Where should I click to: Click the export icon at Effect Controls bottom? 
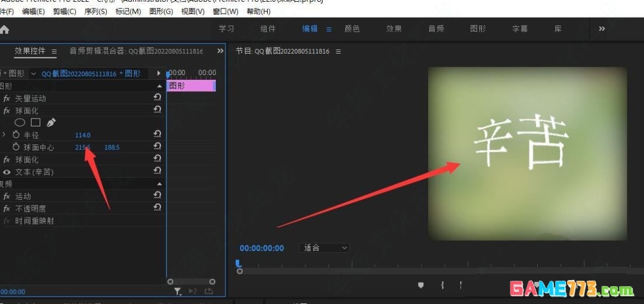point(209,291)
